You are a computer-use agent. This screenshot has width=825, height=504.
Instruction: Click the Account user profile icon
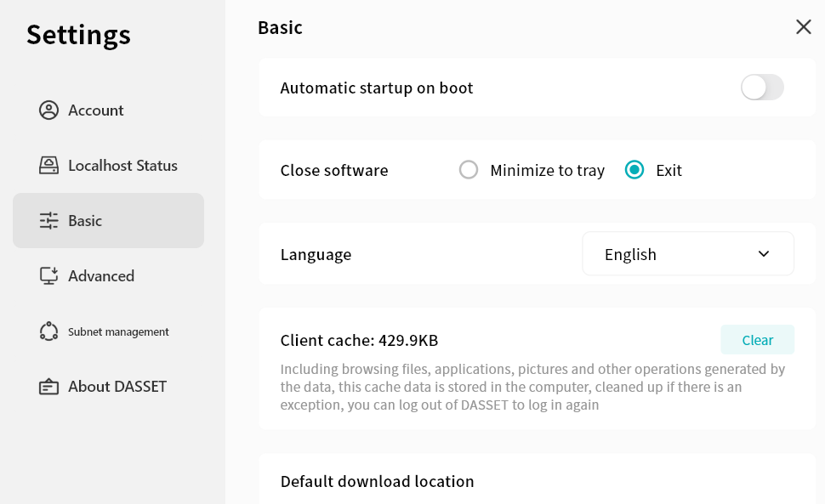coord(48,110)
